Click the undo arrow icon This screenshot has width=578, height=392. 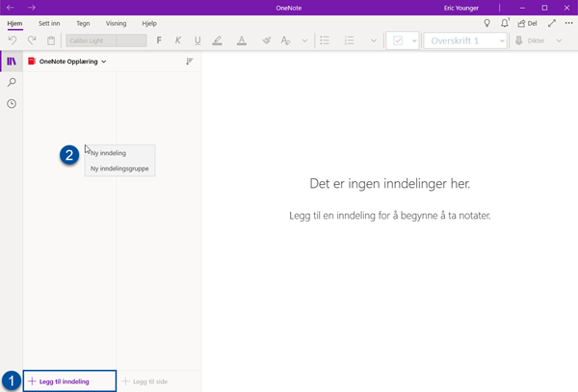click(12, 40)
